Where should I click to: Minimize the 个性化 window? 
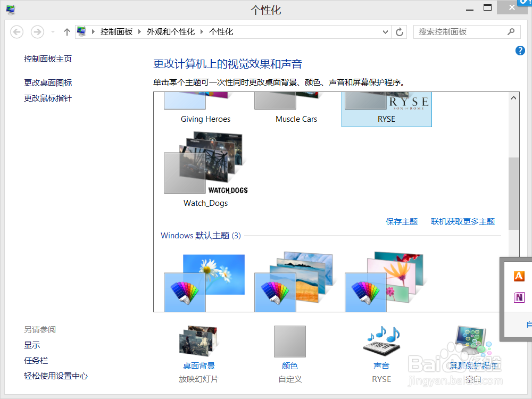470,9
